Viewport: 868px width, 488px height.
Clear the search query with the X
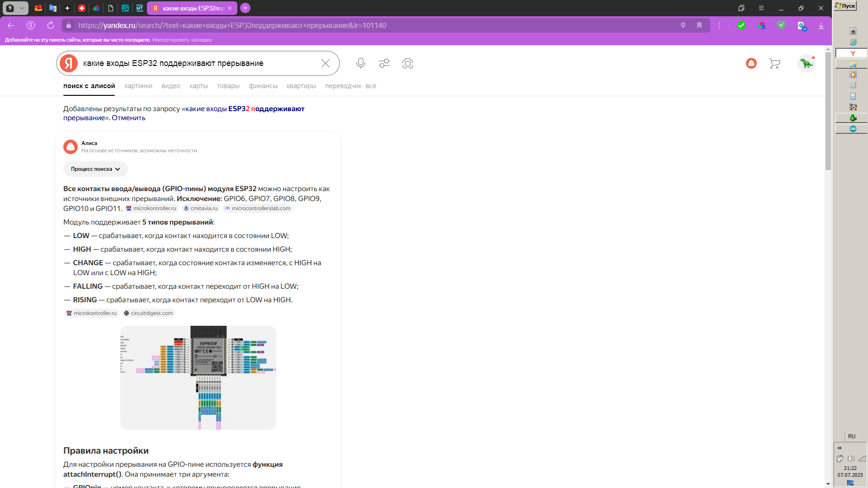pyautogui.click(x=325, y=63)
